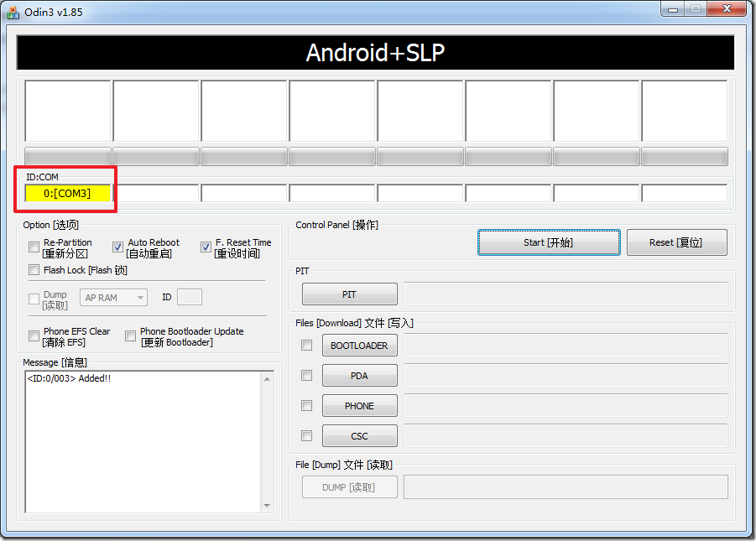Tick the checkbox beside BOOTLOADER

pos(306,346)
